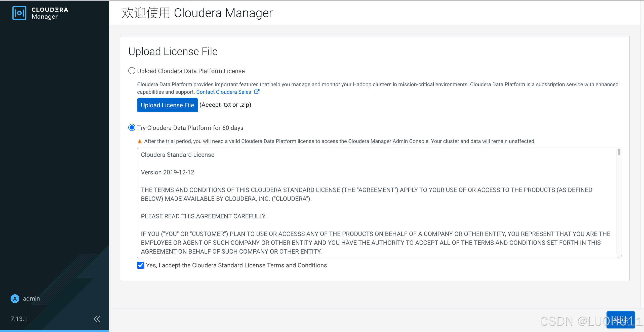Select Try Cloudera Data Platform for 60 days
The height and width of the screenshot is (332, 644).
click(x=132, y=128)
